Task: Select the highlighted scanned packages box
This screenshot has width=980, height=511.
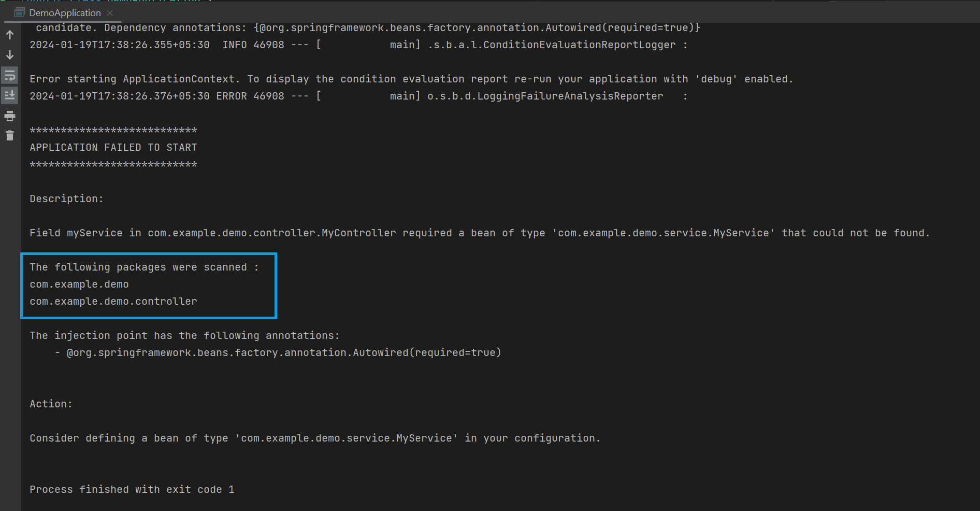Action: [149, 286]
